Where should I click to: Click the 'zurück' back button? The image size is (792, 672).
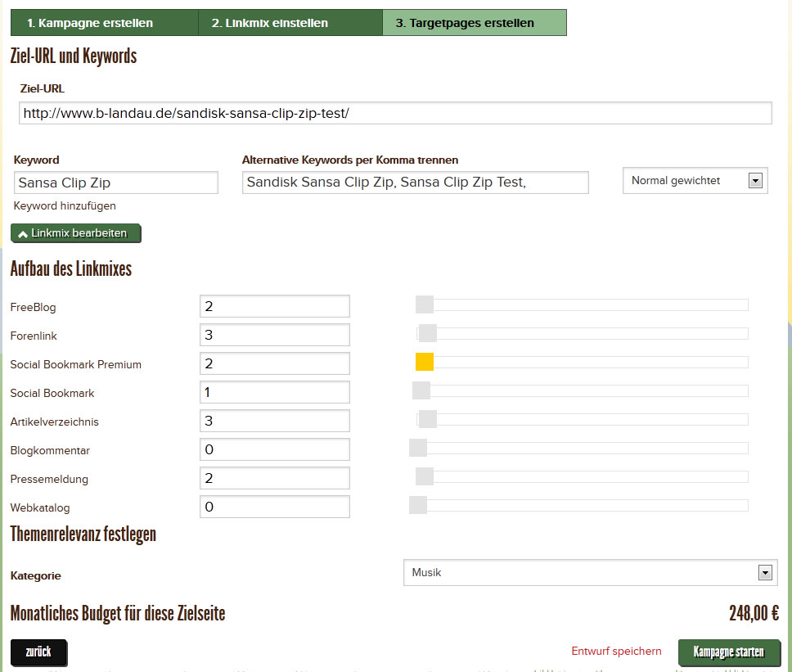click(x=38, y=652)
